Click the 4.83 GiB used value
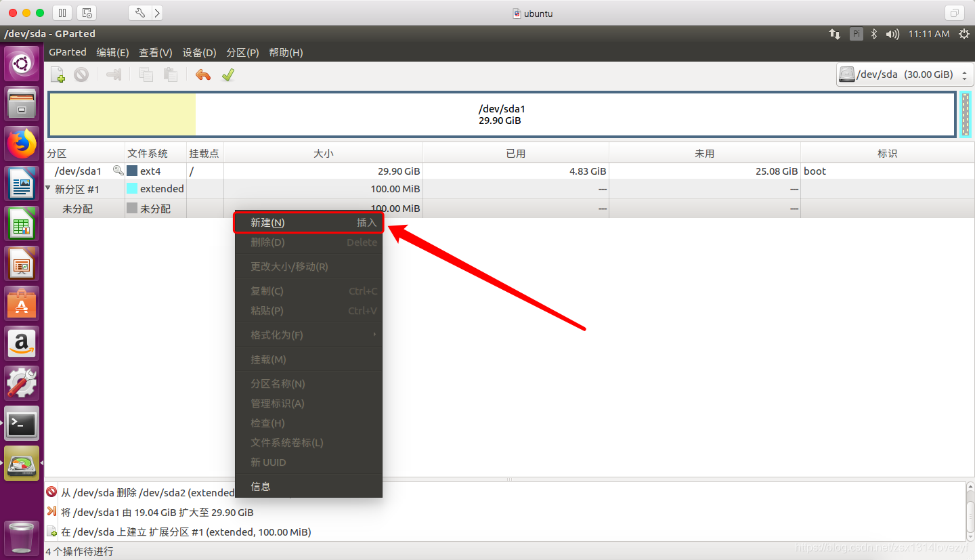The width and height of the screenshot is (975, 560). (x=588, y=171)
